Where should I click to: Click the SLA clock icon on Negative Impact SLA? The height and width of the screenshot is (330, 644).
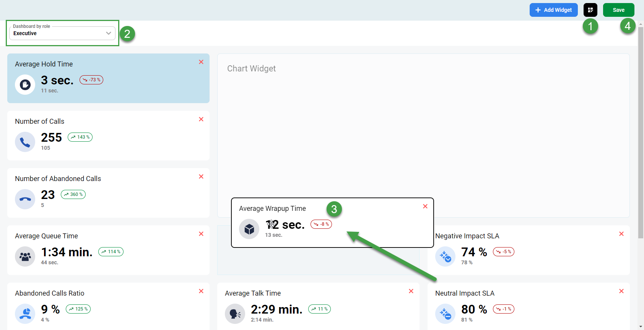click(x=445, y=256)
